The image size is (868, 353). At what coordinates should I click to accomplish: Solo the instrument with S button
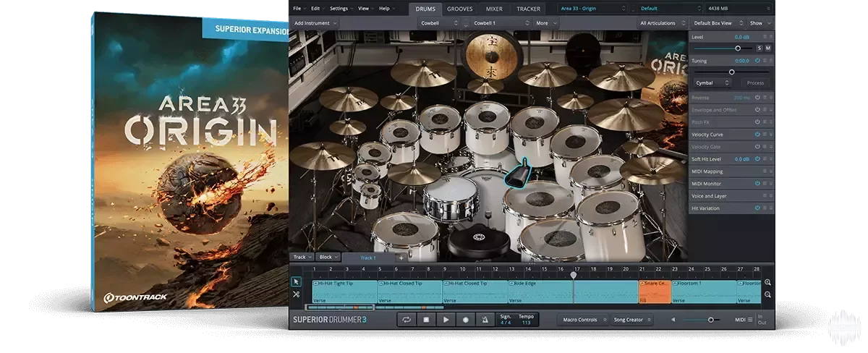click(x=759, y=48)
